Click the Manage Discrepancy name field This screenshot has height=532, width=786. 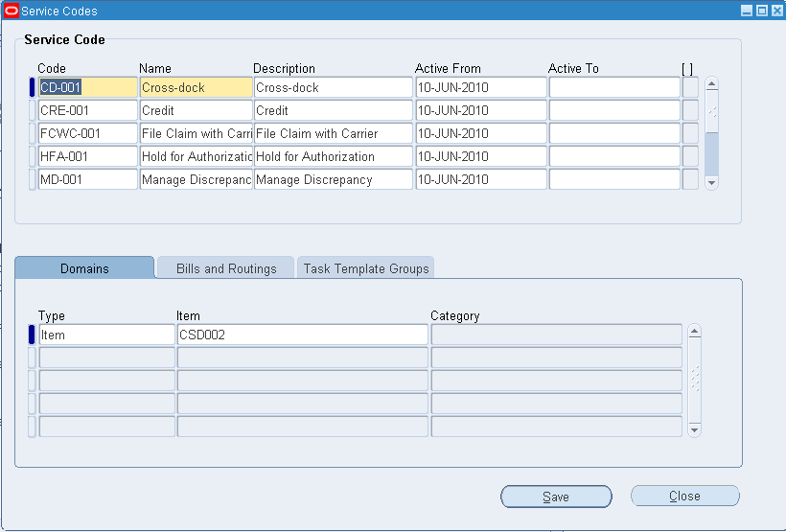(196, 179)
